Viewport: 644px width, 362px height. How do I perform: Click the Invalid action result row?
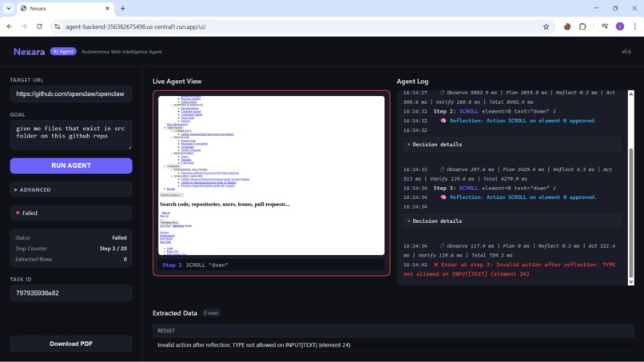[x=393, y=345]
